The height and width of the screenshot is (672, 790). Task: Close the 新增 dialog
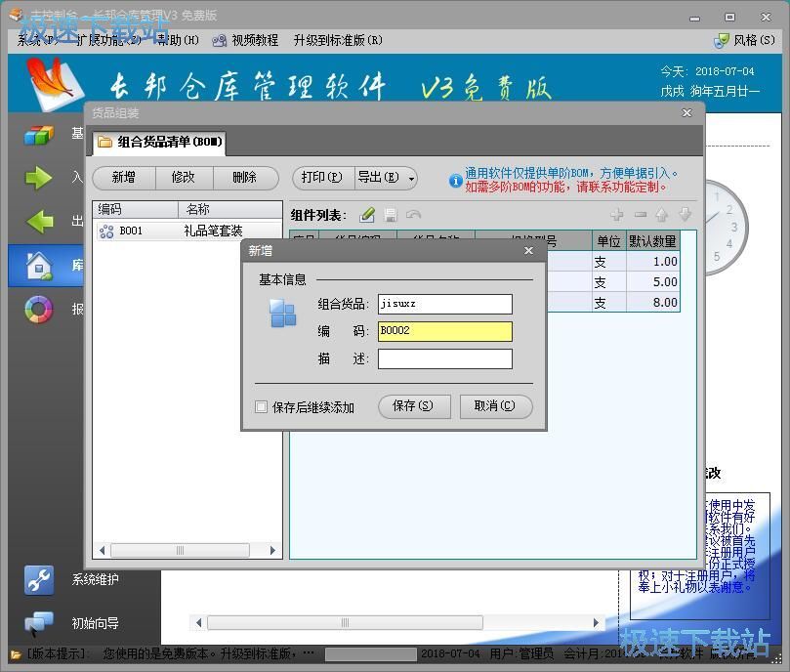pyautogui.click(x=528, y=251)
